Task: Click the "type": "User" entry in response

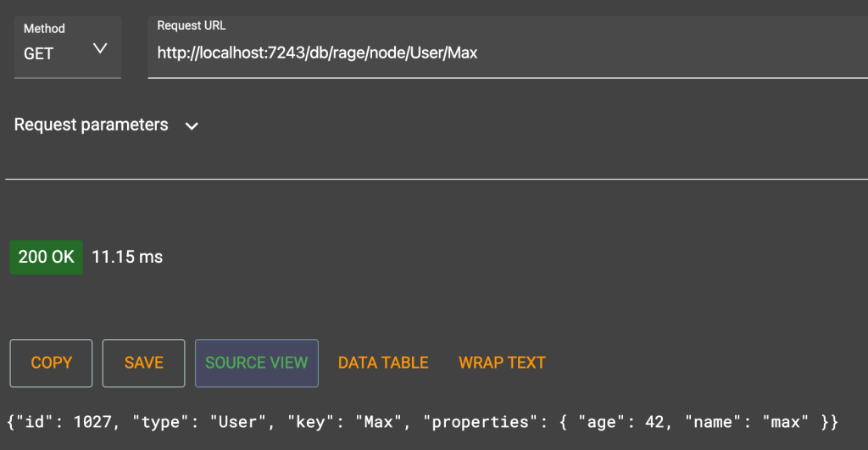Action: click(198, 421)
